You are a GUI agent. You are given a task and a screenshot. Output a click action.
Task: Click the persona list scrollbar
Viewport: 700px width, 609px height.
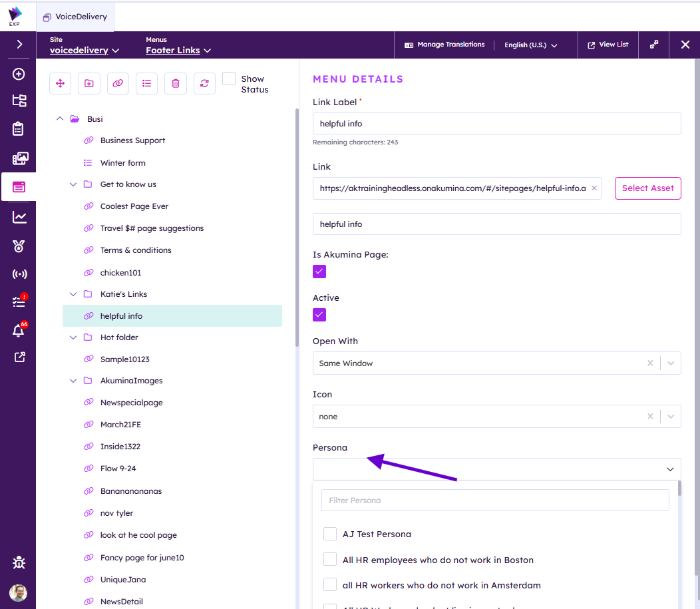click(679, 489)
